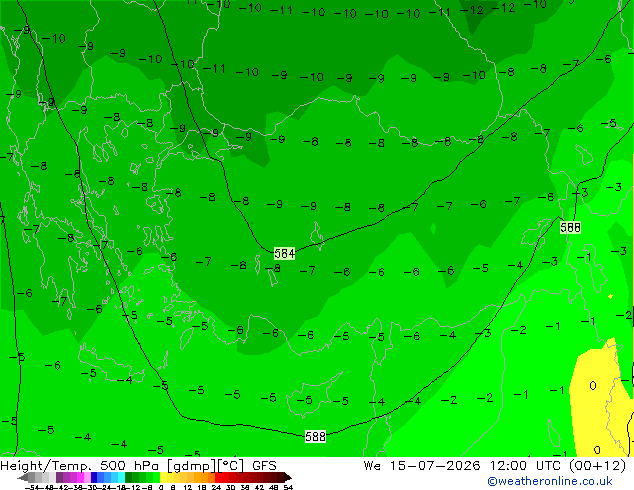Image resolution: width=634 pixels, height=490 pixels.
Task: Click the '12:00 UTC' time text
Action: pos(527,466)
